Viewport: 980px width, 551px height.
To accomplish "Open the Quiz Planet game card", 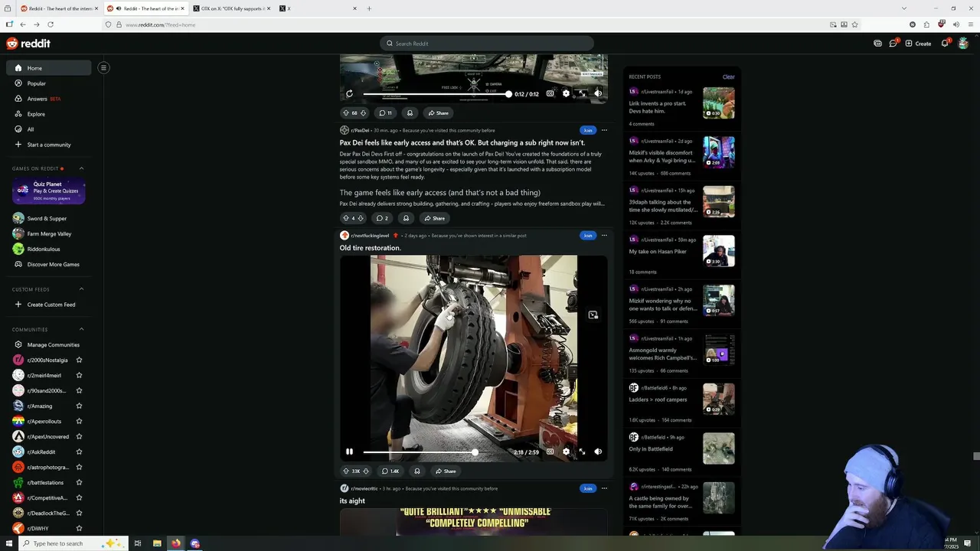I will click(48, 191).
